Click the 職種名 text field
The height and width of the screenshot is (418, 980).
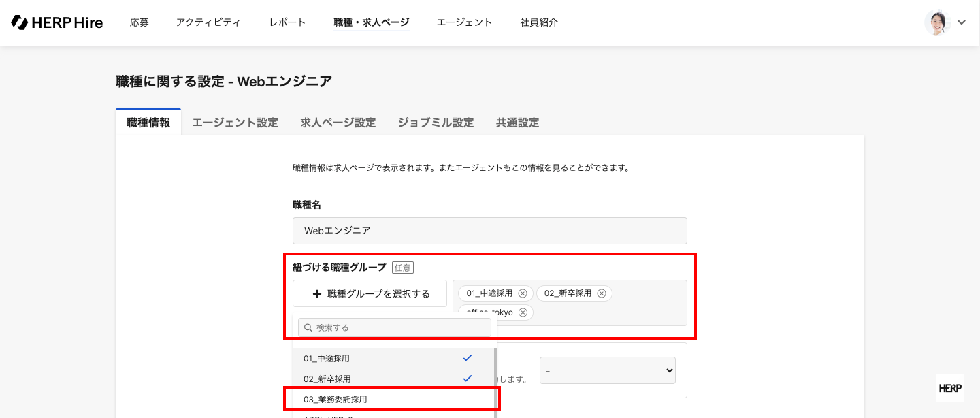click(x=489, y=231)
